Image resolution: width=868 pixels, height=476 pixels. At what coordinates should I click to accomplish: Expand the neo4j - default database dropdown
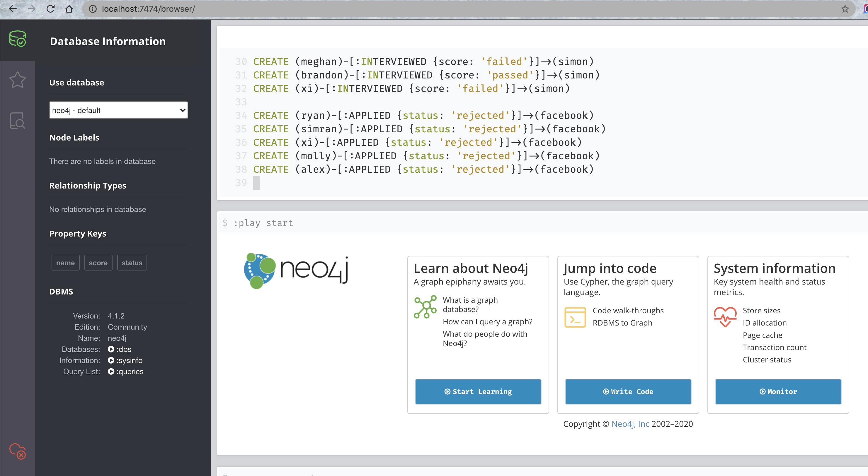[118, 110]
